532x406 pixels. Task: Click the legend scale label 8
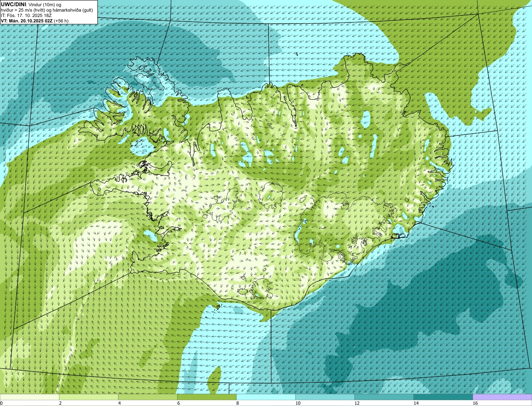pyautogui.click(x=238, y=403)
